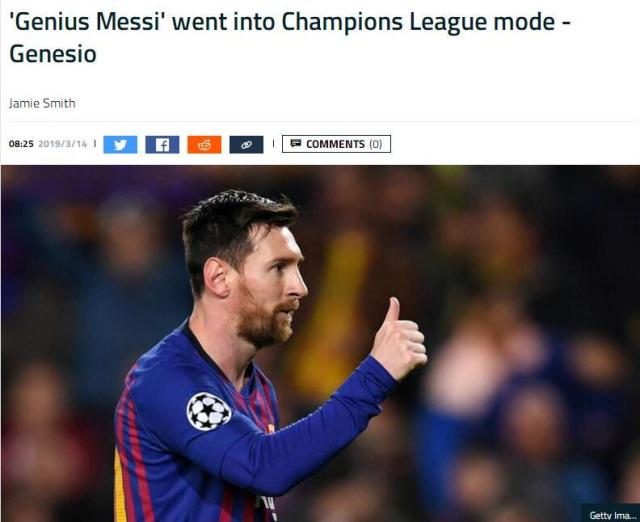The image size is (640, 522).
Task: Click the (0) comment count
Action: click(376, 144)
